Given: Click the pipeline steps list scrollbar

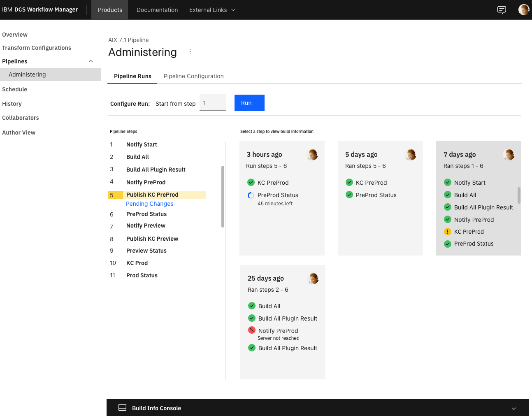Looking at the screenshot, I should 223,197.
